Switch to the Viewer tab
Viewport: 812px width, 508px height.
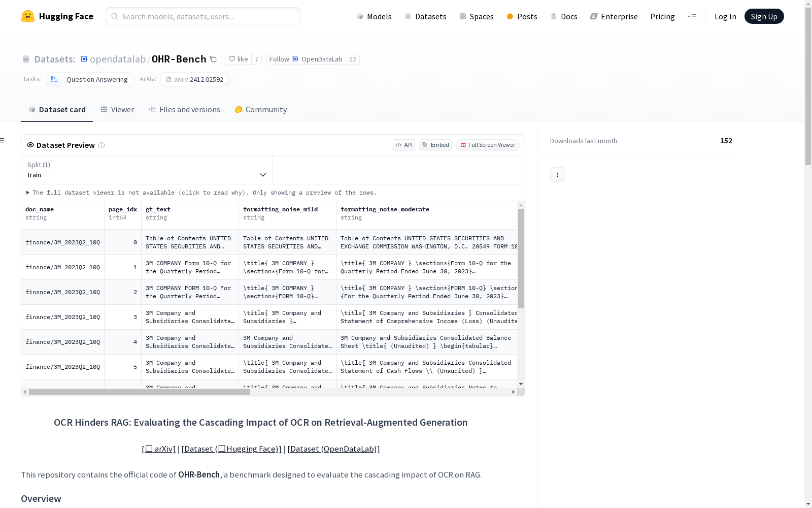point(117,110)
